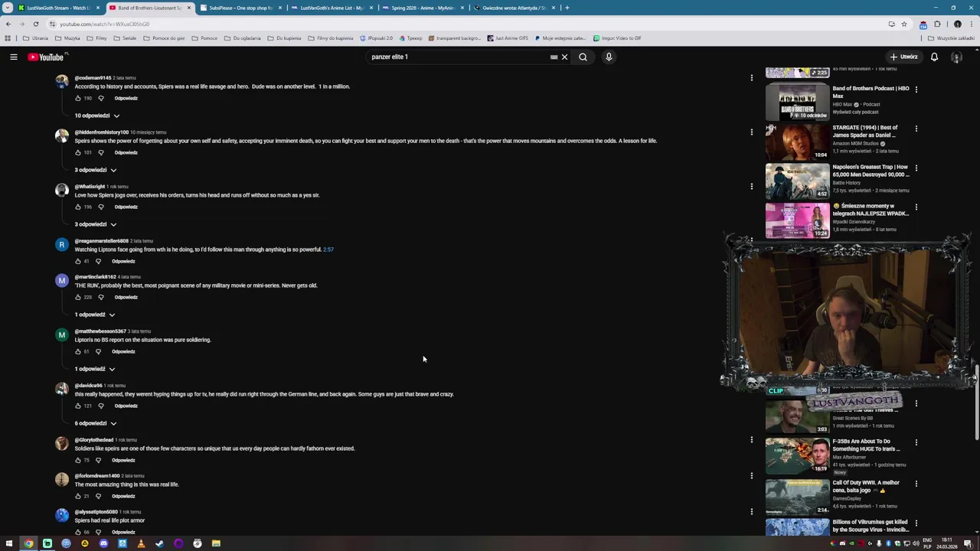This screenshot has height=551, width=980.
Task: Open avatar of @reaganmarsteller6808
Action: point(62,244)
